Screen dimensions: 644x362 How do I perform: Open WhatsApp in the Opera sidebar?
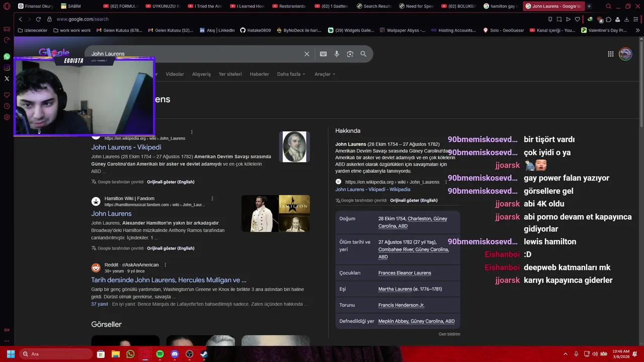7,57
